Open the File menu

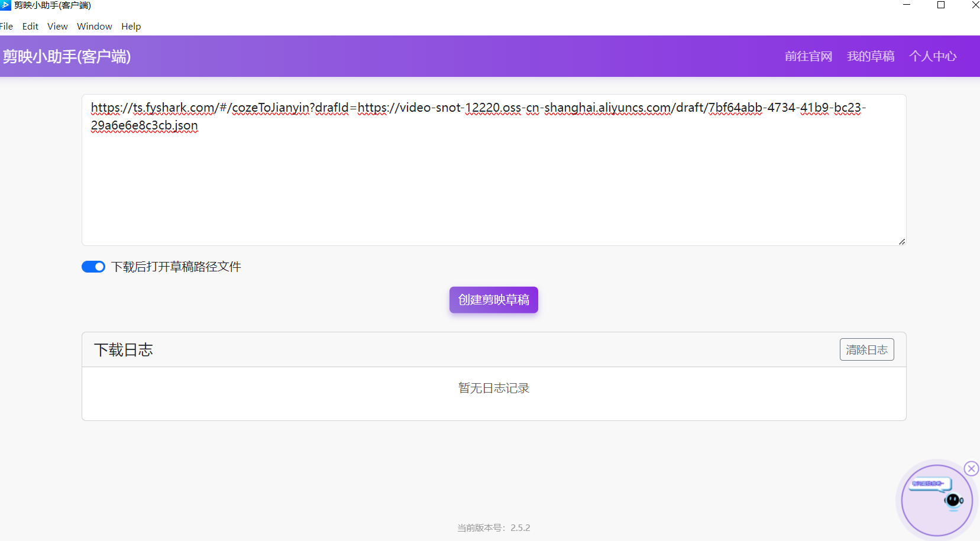coord(6,26)
